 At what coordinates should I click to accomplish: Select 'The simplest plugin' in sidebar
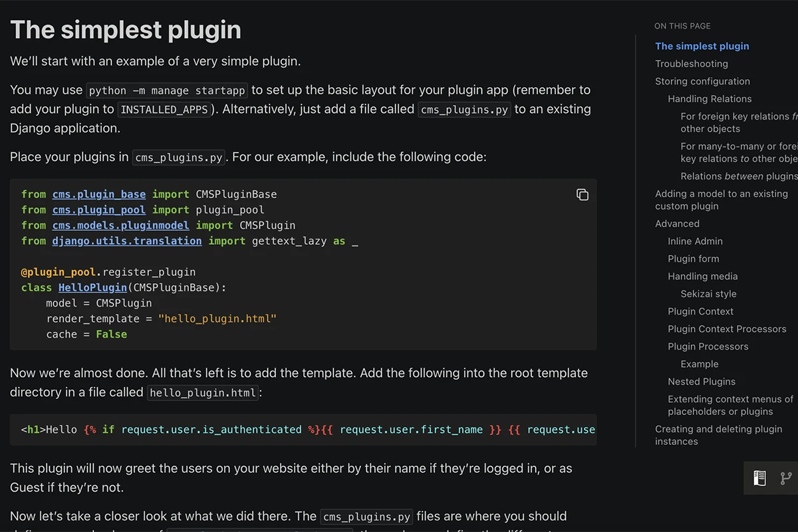(x=702, y=46)
